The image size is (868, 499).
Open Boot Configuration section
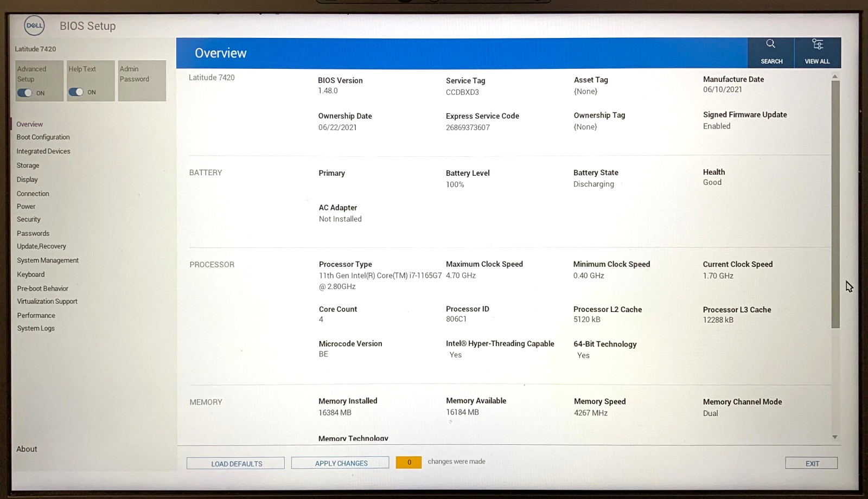click(43, 137)
